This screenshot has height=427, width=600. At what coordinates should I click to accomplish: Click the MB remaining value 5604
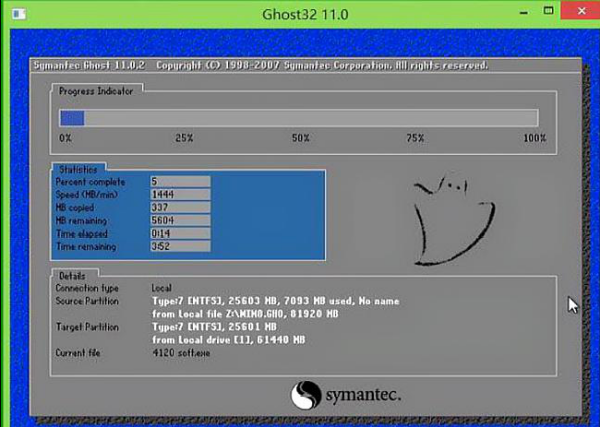180,220
